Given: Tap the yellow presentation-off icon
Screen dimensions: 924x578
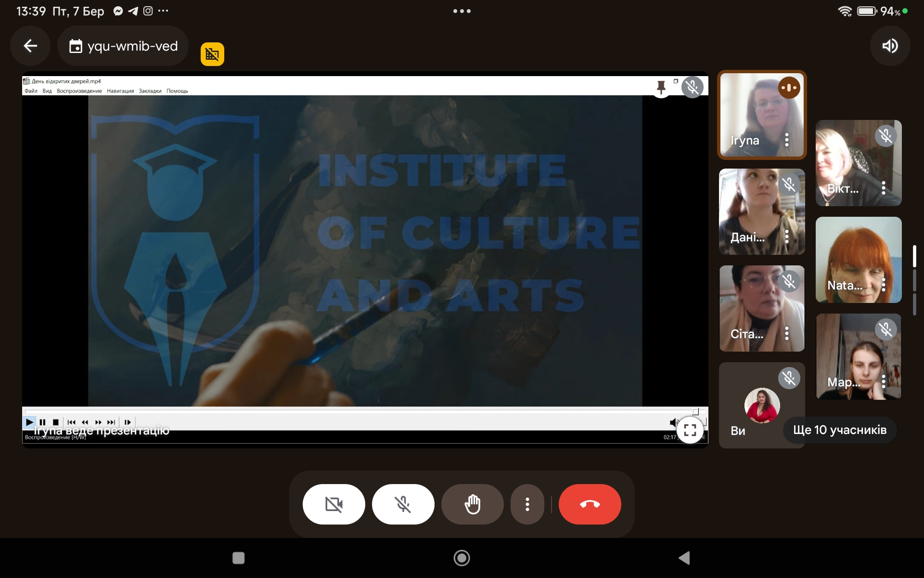Looking at the screenshot, I should pyautogui.click(x=212, y=54).
